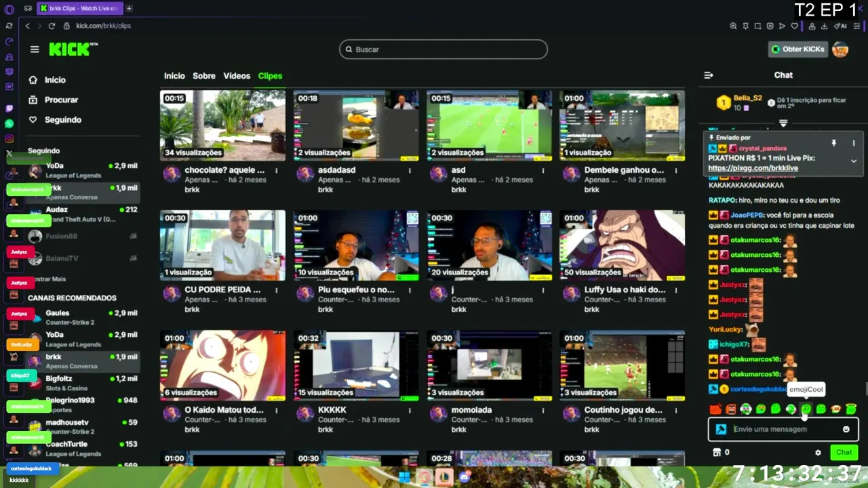Open user profile avatar beside Obter KICKs
Viewport: 868px width, 488px height.
pyautogui.click(x=840, y=49)
